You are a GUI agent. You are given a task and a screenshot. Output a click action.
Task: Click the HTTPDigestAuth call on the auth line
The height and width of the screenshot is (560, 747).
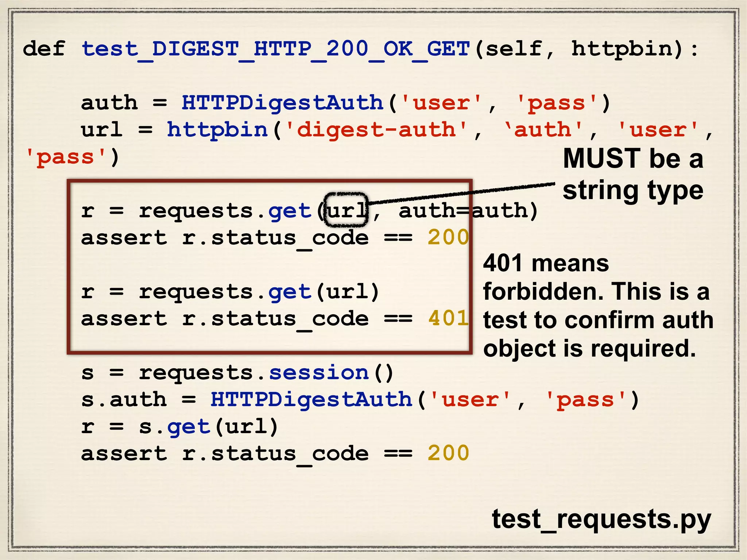(283, 102)
